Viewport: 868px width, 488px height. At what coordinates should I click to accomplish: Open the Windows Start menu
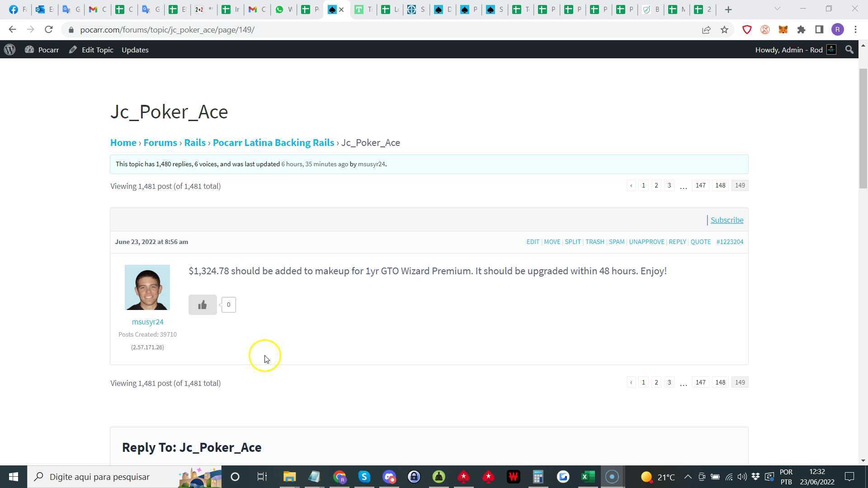(x=14, y=477)
